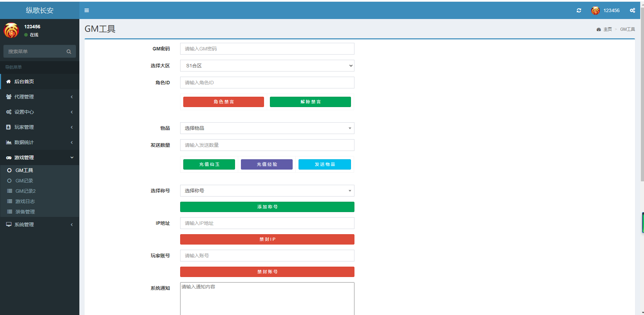Open the 选择物品 item dropdown

[x=267, y=128]
